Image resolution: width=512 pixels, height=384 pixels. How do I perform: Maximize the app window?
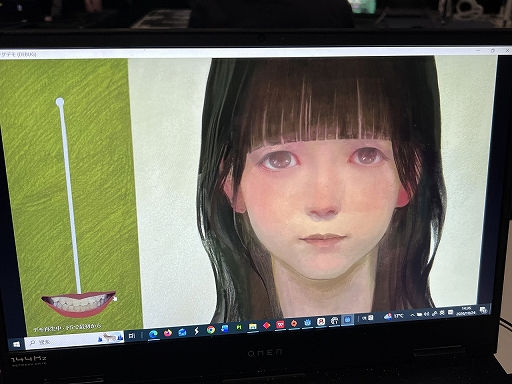coord(492,51)
